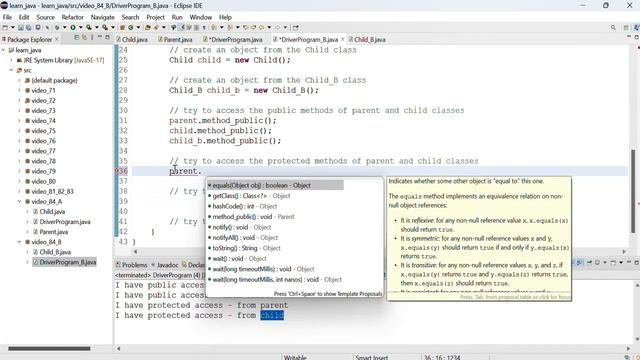Collapse the video_84_A package

[x=19, y=202]
